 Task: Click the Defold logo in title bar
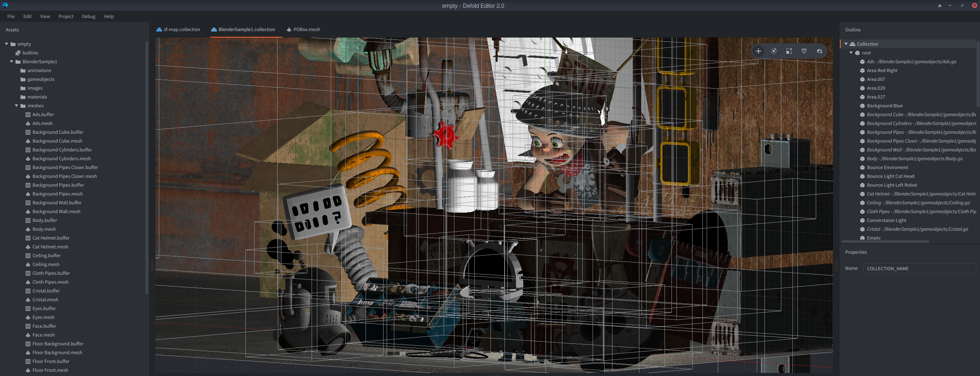click(x=5, y=5)
